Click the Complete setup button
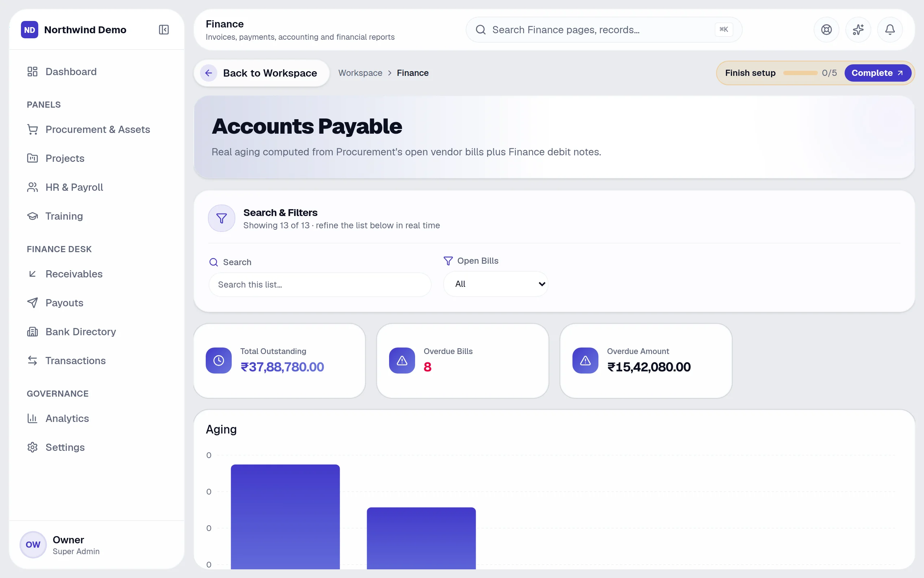This screenshot has height=578, width=924. tap(877, 73)
